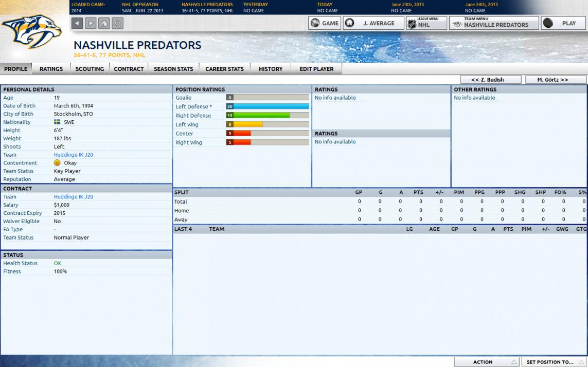Open Huddinge IK J20 link in Personal Details

coord(73,155)
